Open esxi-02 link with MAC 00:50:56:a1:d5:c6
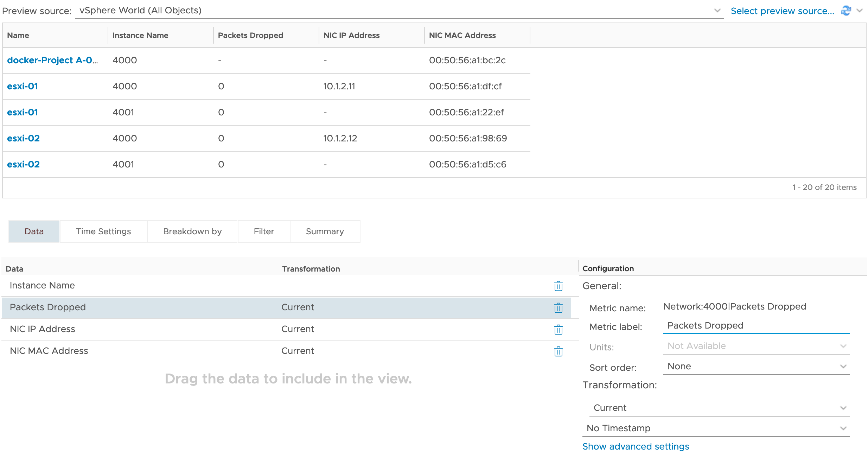The height and width of the screenshot is (458, 868). point(23,164)
